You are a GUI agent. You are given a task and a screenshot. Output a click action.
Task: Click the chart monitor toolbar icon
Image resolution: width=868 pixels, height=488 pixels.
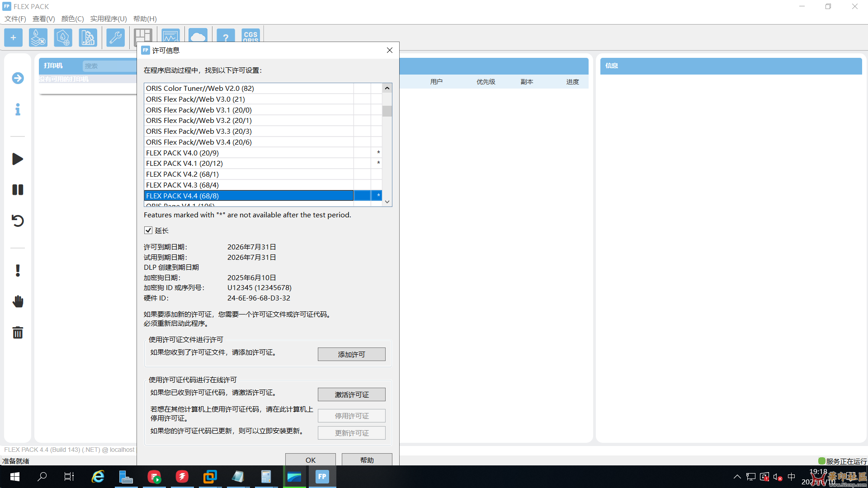[170, 36]
